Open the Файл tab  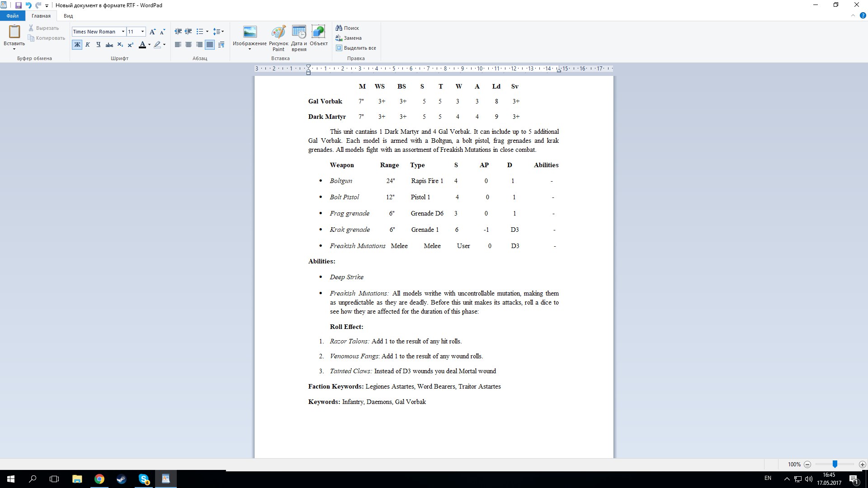tap(13, 16)
